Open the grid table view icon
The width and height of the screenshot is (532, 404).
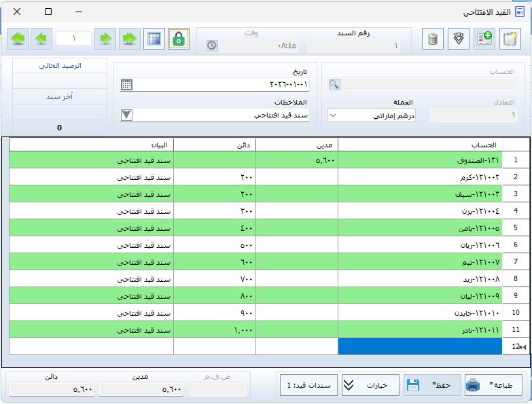pyautogui.click(x=155, y=39)
